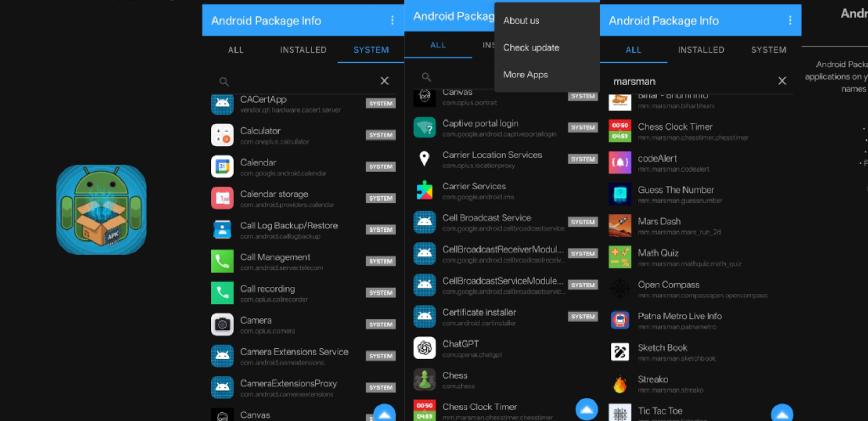Tap the Call Log Backup/Restore icon
The width and height of the screenshot is (868, 421).
(222, 230)
